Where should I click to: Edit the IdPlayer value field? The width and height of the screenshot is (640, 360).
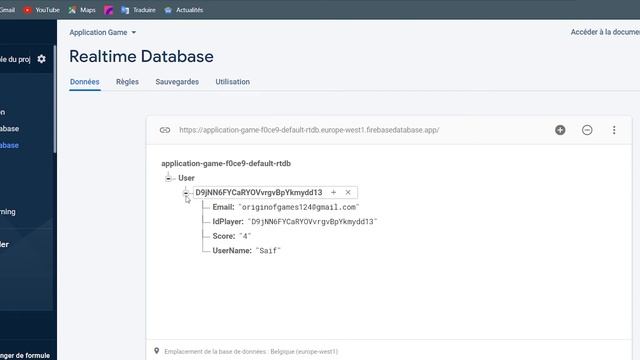pyautogui.click(x=312, y=222)
